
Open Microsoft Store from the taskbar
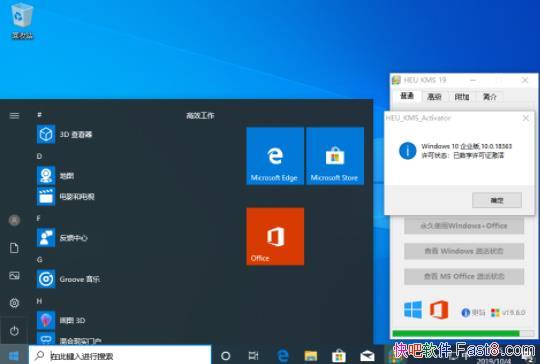(x=339, y=355)
